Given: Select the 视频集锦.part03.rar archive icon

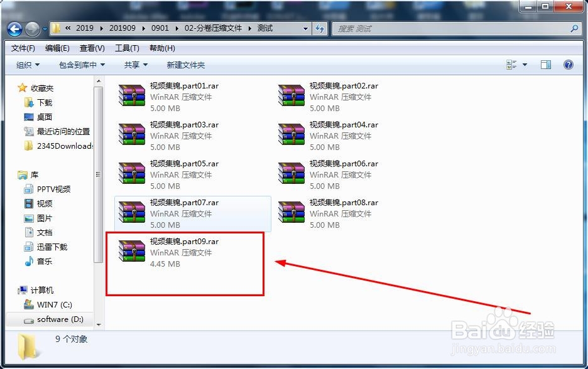Looking at the screenshot, I should click(132, 134).
